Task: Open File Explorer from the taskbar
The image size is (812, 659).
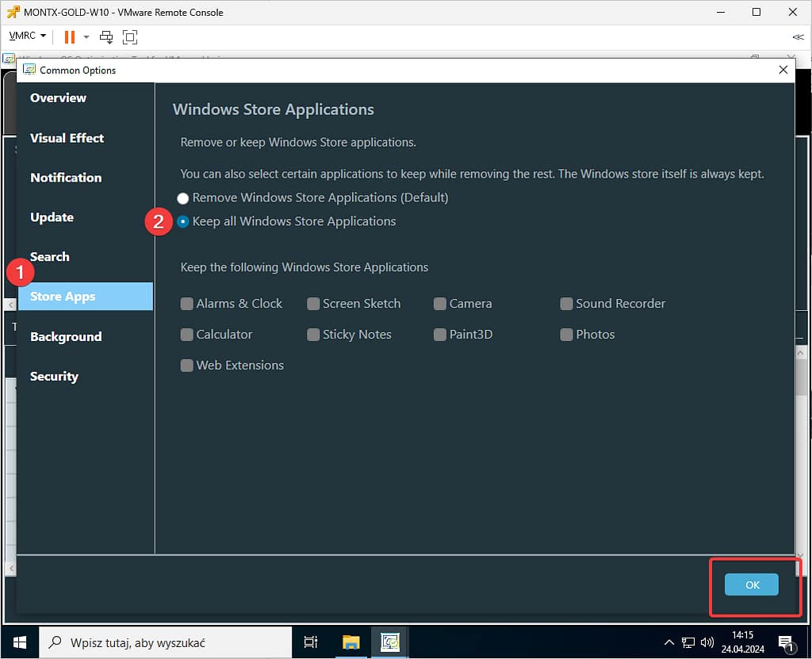Action: click(351, 642)
